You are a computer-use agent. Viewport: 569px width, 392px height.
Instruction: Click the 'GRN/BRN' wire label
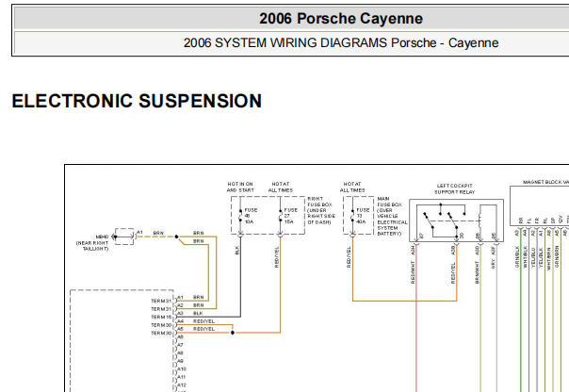(x=557, y=257)
